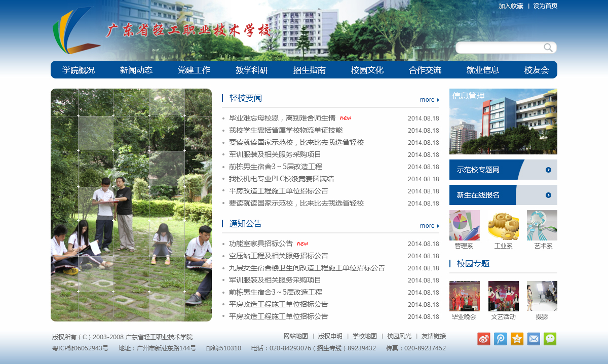This screenshot has height=364, width=608.
Task: Expand more in 轻校要闻 section
Action: point(430,100)
